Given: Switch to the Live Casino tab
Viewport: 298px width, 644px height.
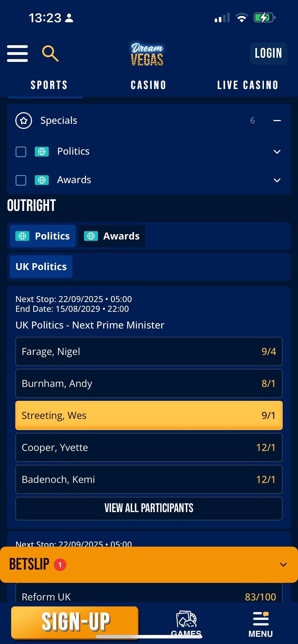Looking at the screenshot, I should click(247, 85).
